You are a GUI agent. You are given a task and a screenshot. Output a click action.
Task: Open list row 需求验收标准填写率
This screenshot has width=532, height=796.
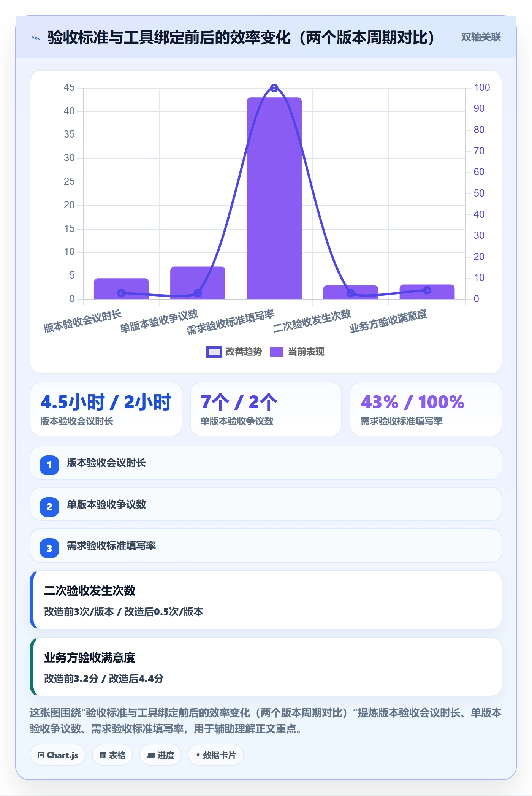point(266,546)
